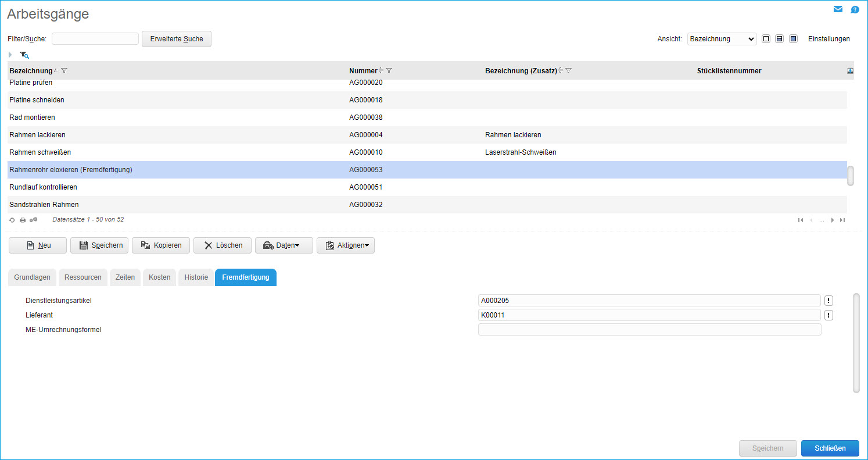This screenshot has height=460, width=868.
Task: Switch to list-only view layout
Action: tap(766, 39)
